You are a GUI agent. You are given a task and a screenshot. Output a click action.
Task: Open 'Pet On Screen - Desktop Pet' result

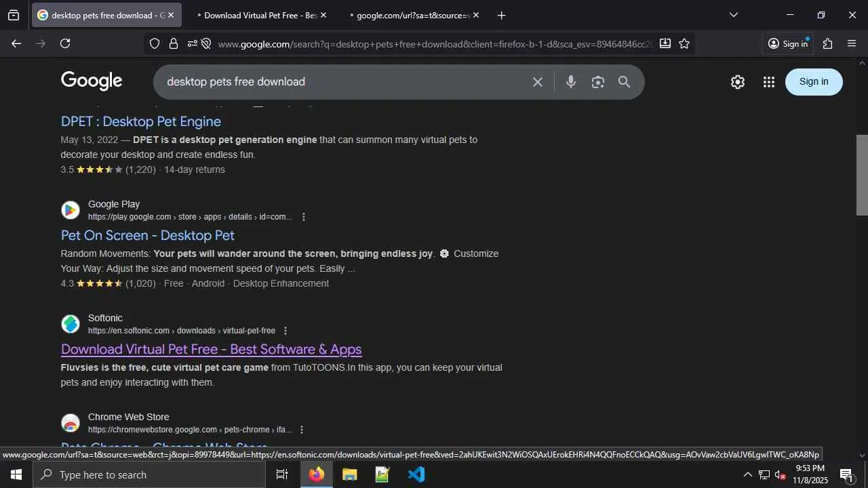(x=148, y=235)
